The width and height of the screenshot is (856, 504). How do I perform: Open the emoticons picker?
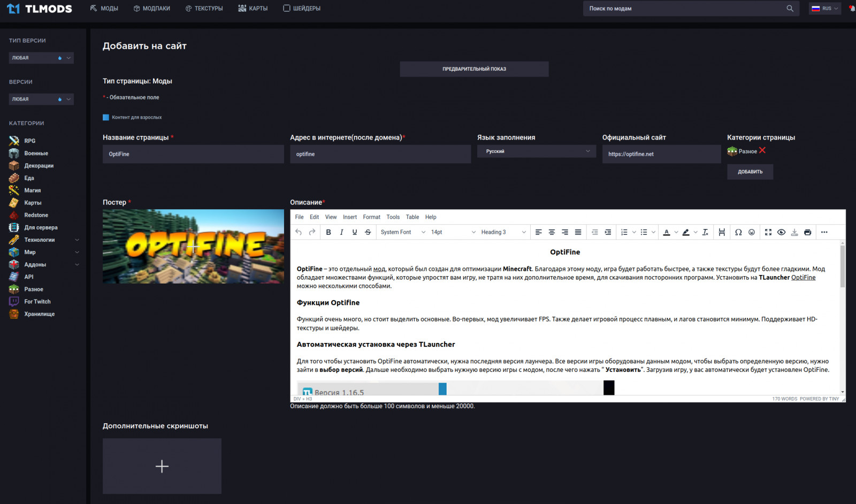[x=752, y=232]
